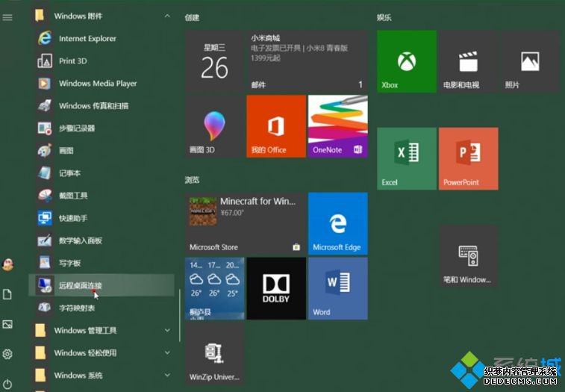
Task: Launch PowerPoint tile
Action: 469,158
